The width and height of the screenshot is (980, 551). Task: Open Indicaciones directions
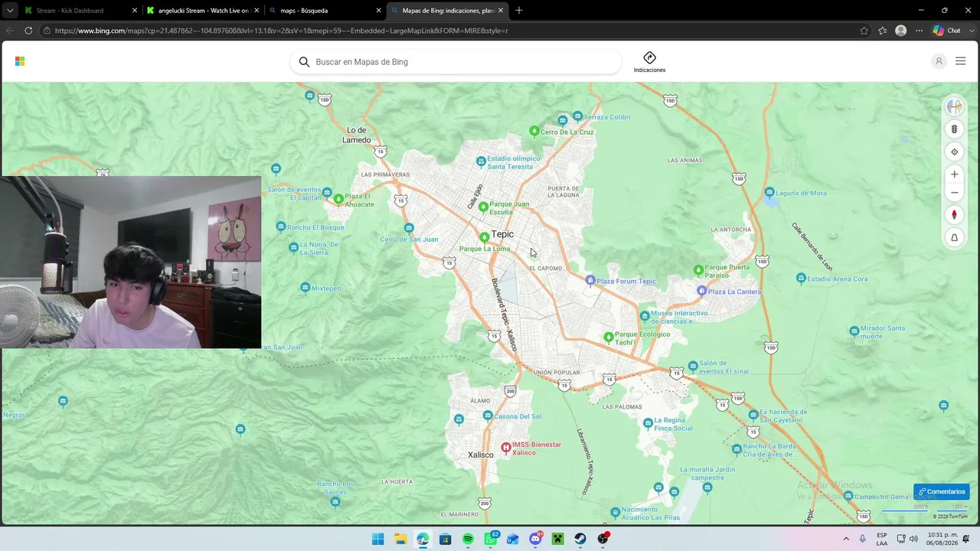(x=649, y=62)
